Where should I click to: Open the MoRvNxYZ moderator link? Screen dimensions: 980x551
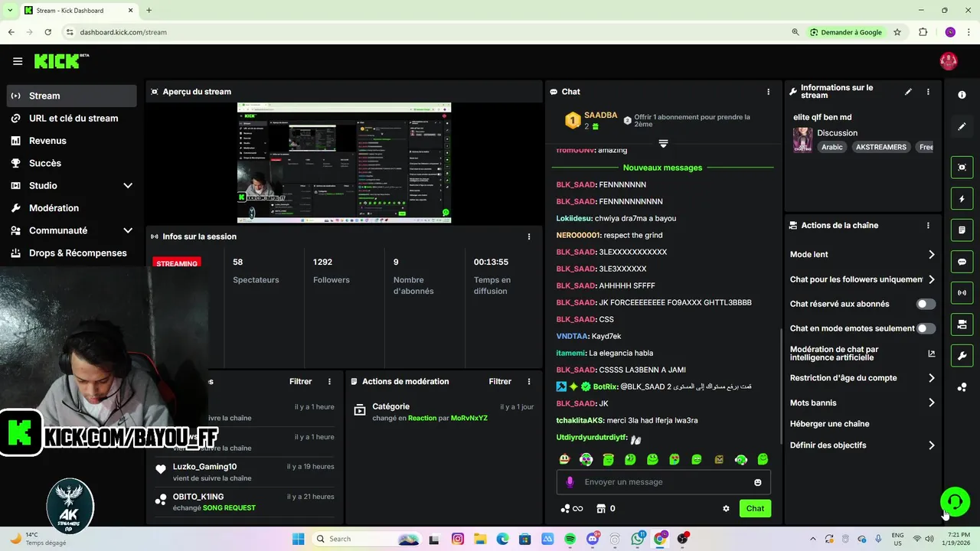[469, 419]
